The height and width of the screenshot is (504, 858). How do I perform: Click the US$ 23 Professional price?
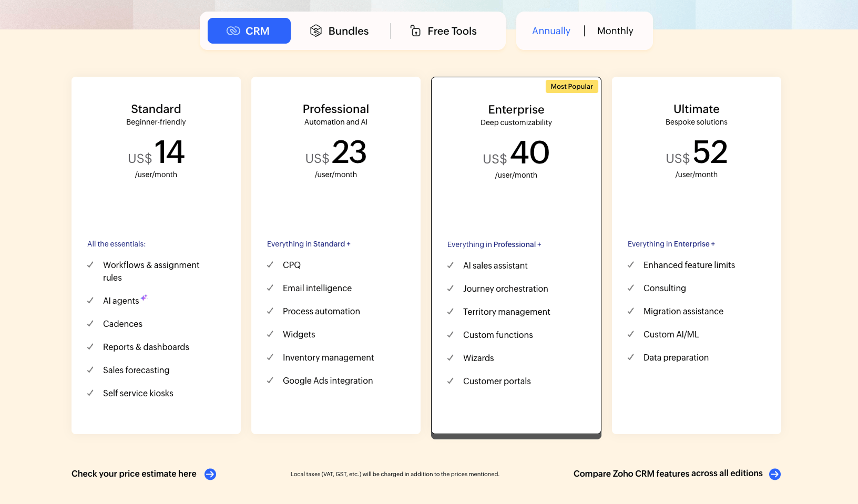(x=336, y=152)
